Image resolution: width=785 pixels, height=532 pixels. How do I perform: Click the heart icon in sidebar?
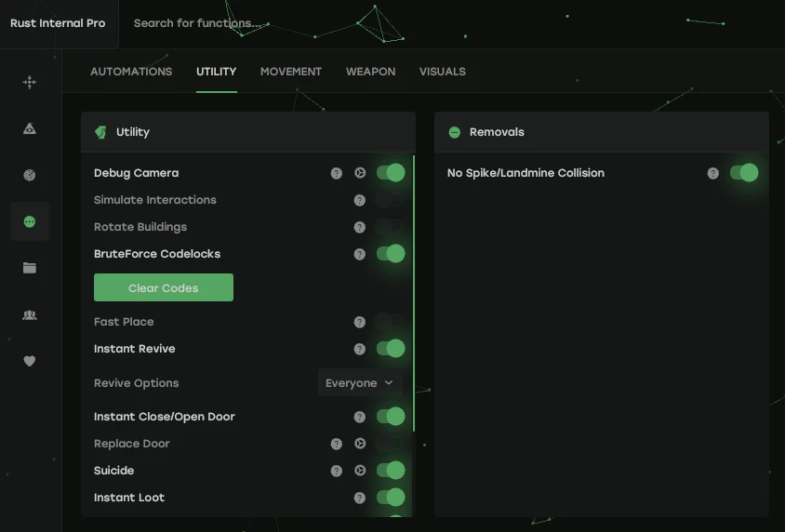point(30,361)
